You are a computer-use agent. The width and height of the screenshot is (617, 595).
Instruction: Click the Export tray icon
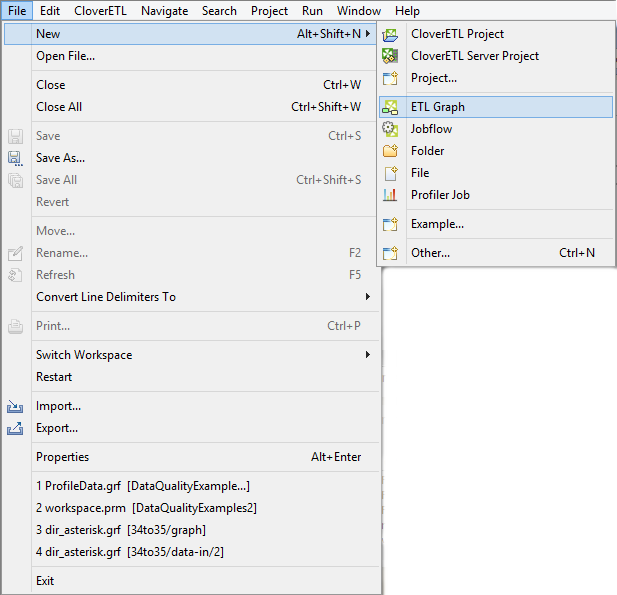click(x=15, y=428)
